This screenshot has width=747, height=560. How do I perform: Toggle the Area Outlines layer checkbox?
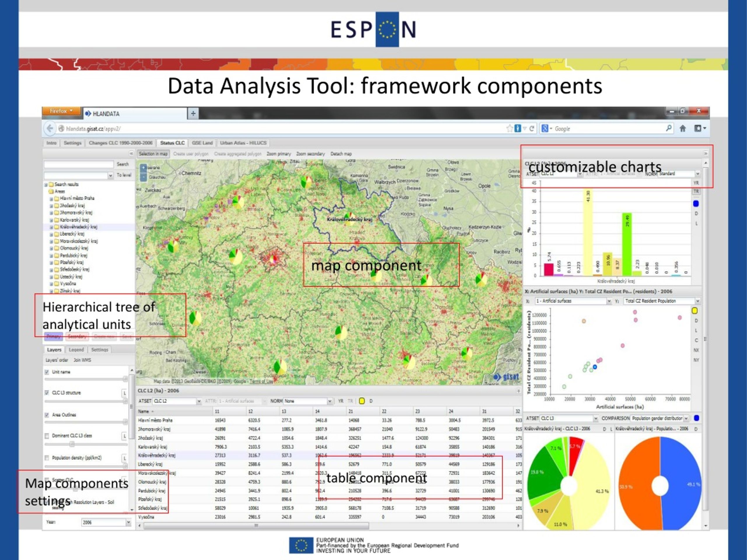pos(47,415)
